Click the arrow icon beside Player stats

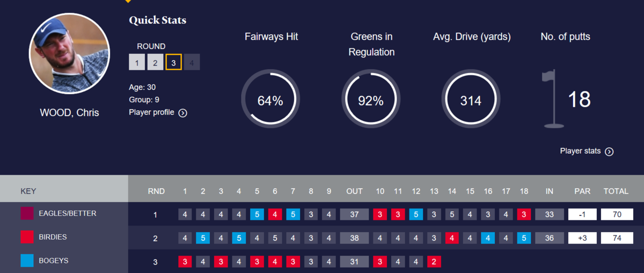609,152
